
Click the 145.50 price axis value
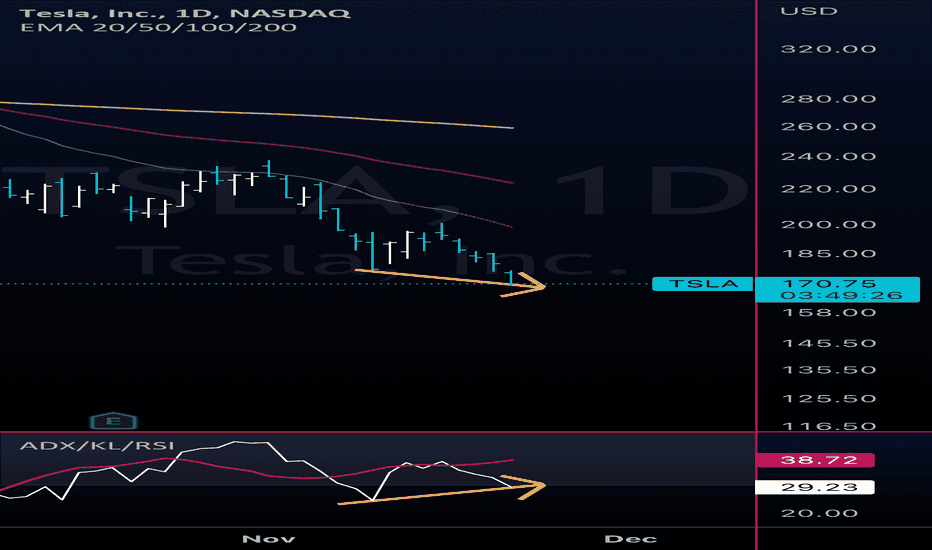click(x=829, y=343)
